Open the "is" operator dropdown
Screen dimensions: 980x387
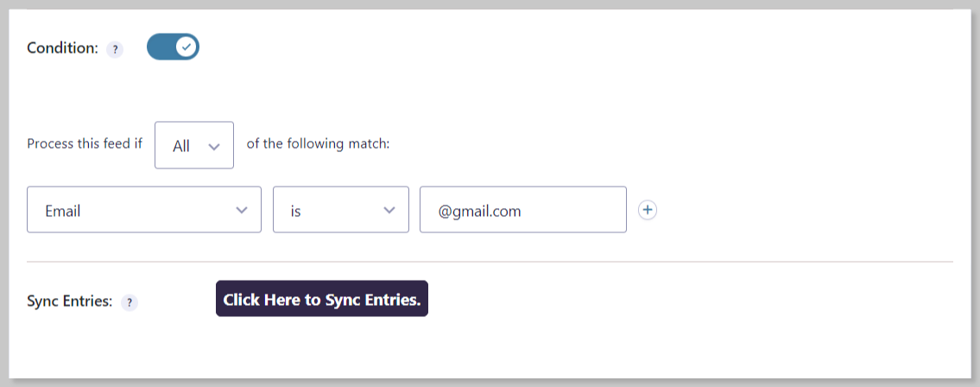[341, 209]
